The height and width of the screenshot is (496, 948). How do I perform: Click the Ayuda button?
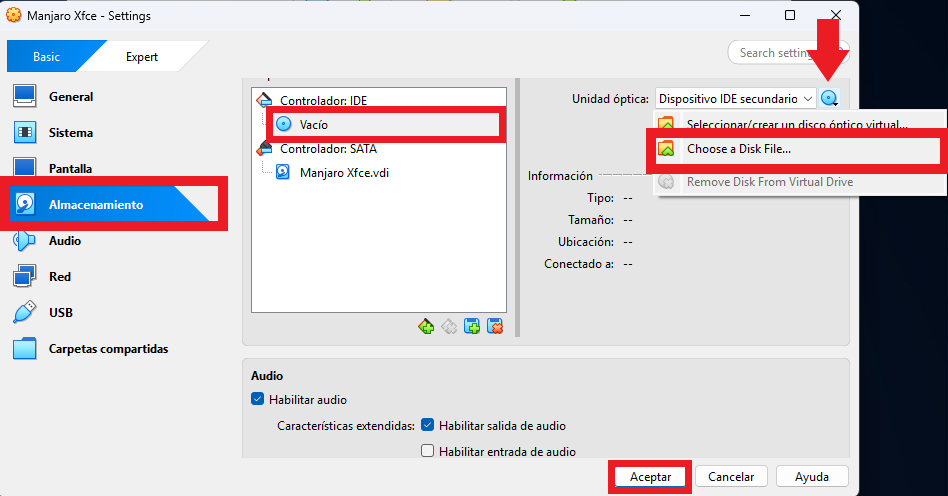tap(812, 477)
